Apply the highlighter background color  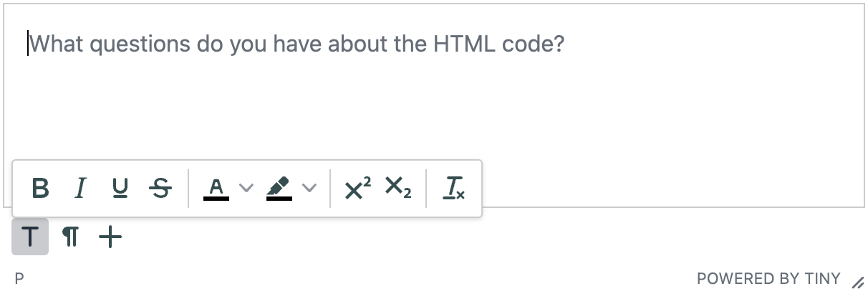279,189
